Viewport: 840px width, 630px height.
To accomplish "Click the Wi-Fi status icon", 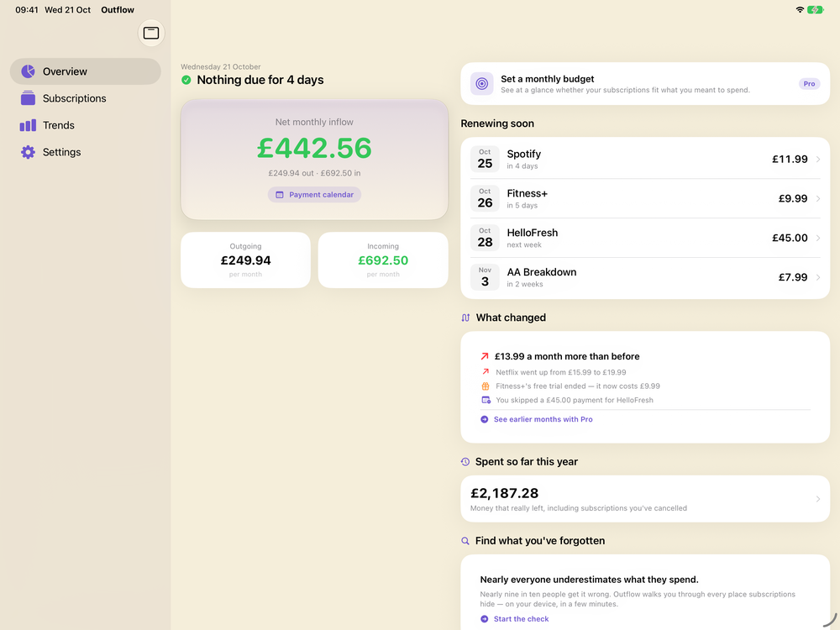I will pyautogui.click(x=800, y=9).
